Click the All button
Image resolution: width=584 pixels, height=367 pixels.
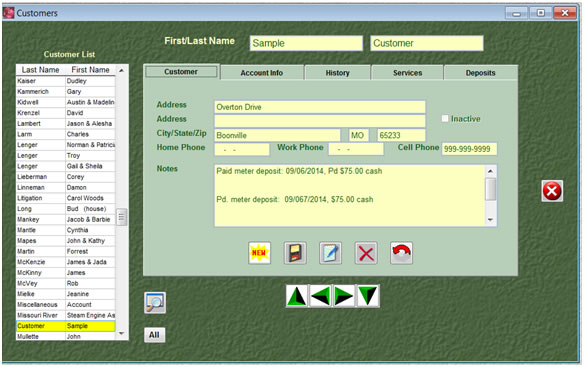pos(155,335)
